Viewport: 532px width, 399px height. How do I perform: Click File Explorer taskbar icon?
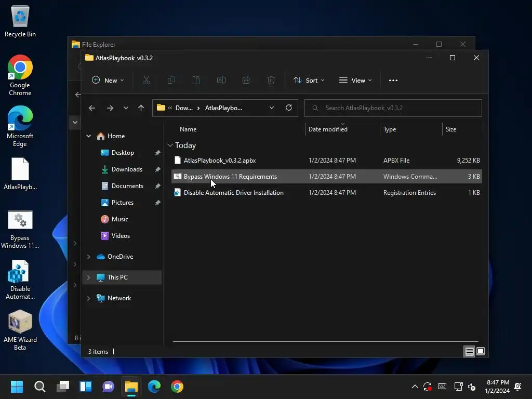(131, 387)
